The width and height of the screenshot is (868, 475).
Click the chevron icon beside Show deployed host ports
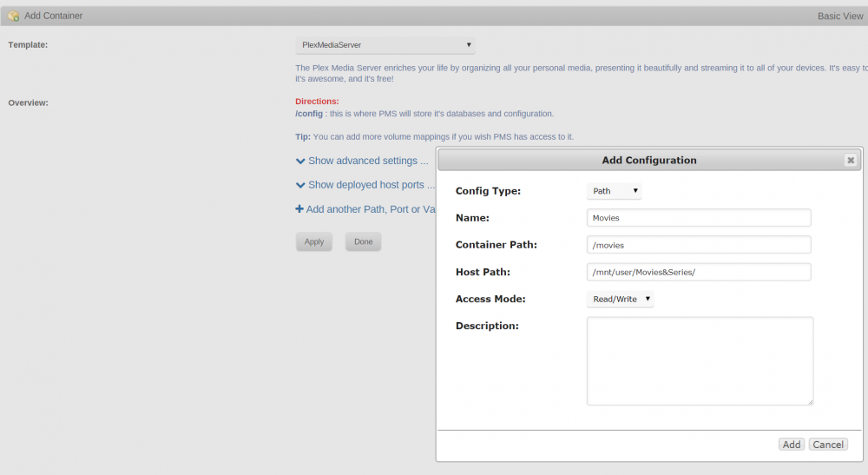pyautogui.click(x=300, y=186)
